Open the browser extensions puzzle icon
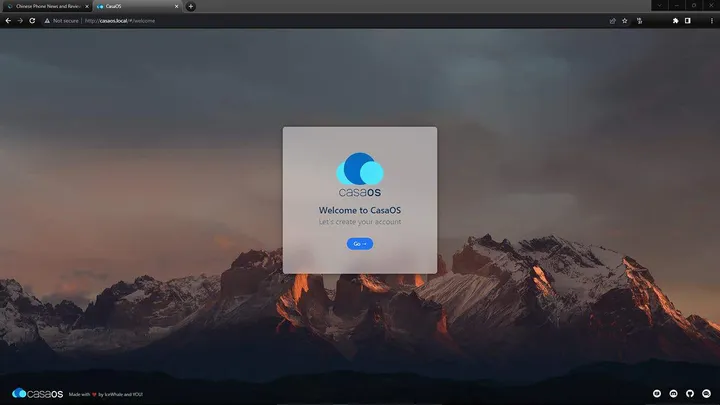This screenshot has width=720, height=405. click(675, 20)
